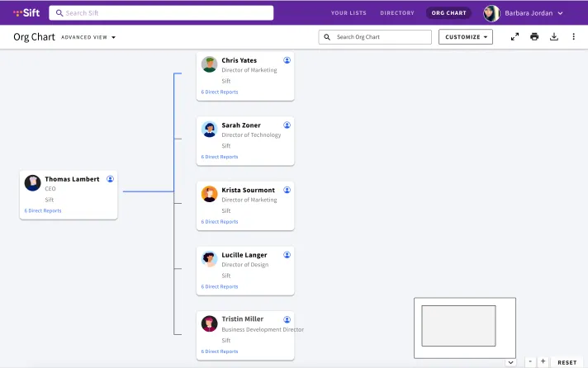
Task: Click Lucille Langer's avatar
Action: (x=209, y=259)
